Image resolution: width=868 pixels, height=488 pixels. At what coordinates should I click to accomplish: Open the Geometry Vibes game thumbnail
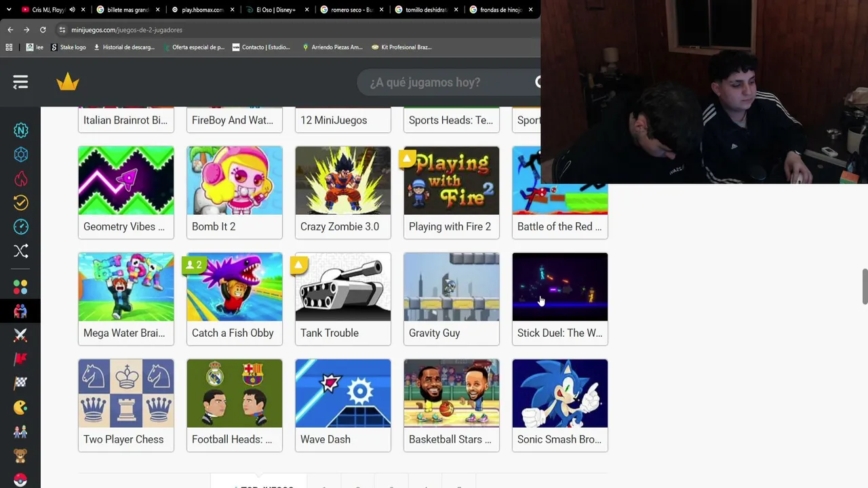point(126,180)
